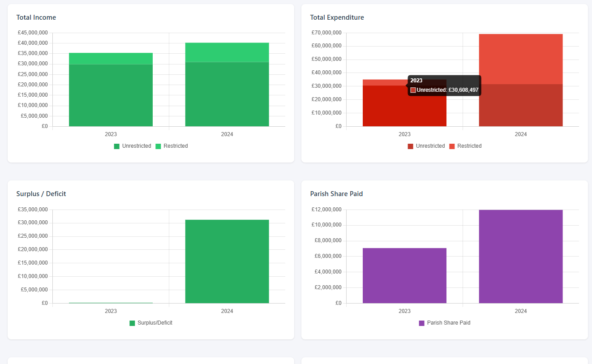Viewport: 592px width, 364px height.
Task: Click the Parish Share Paid chart title
Action: pyautogui.click(x=336, y=194)
